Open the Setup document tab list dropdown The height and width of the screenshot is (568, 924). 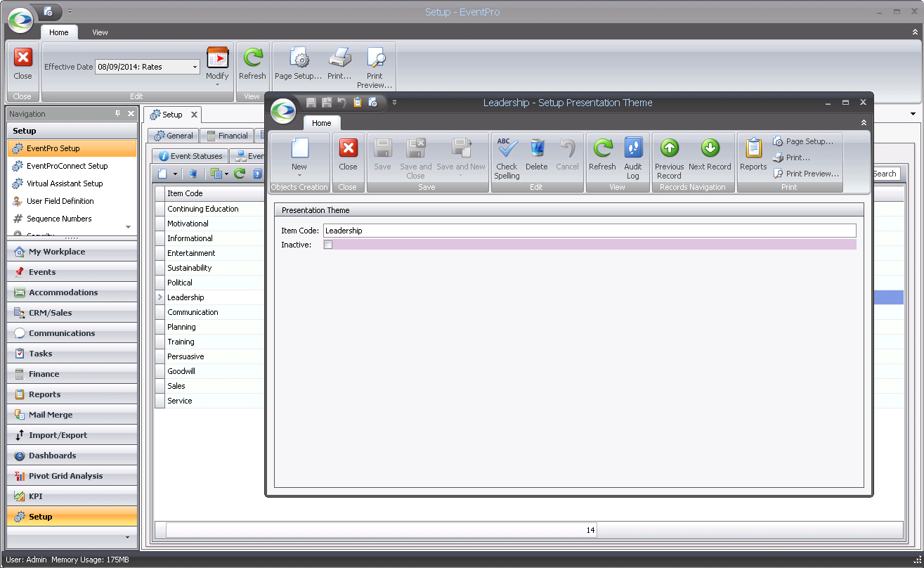point(913,114)
